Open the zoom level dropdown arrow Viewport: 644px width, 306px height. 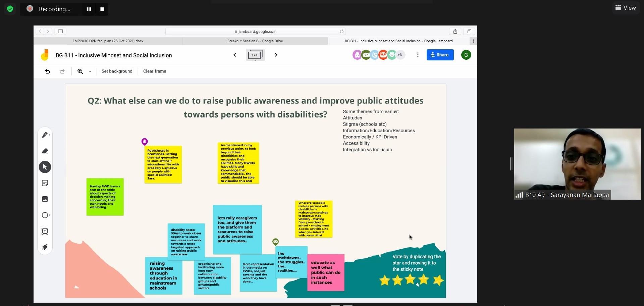90,71
